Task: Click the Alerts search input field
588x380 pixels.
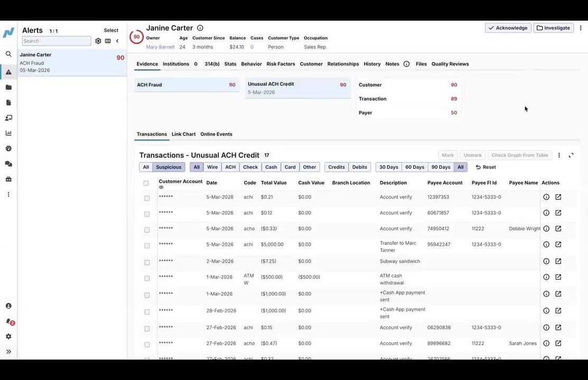Action: (x=56, y=41)
